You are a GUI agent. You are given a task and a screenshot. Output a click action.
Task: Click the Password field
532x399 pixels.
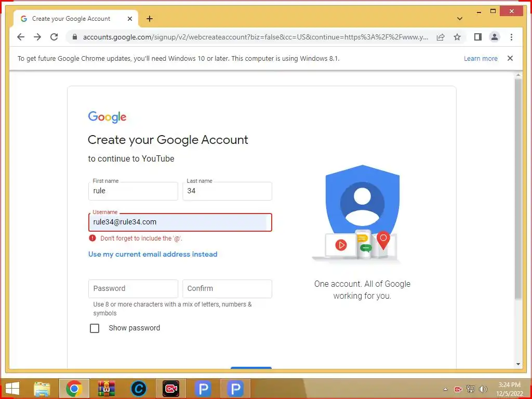[x=133, y=289]
